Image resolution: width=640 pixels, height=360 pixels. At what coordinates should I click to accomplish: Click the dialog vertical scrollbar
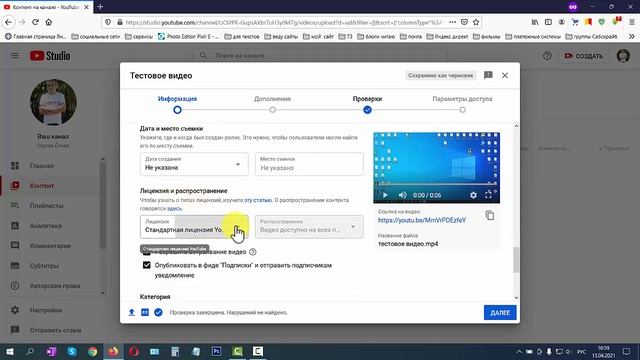point(516,260)
